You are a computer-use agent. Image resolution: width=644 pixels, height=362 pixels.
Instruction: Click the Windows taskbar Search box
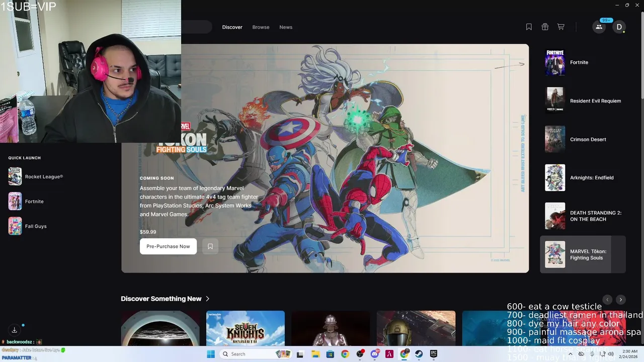256,354
